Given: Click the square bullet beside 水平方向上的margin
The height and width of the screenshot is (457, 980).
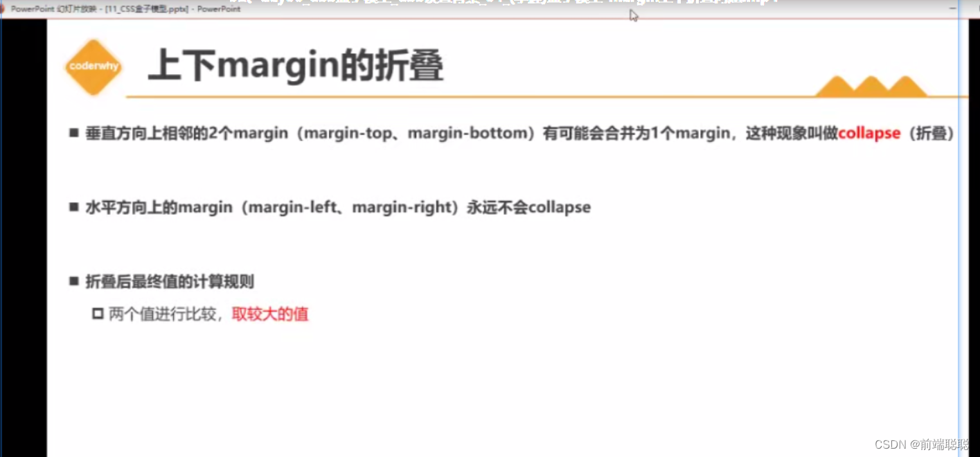Looking at the screenshot, I should point(73,206).
